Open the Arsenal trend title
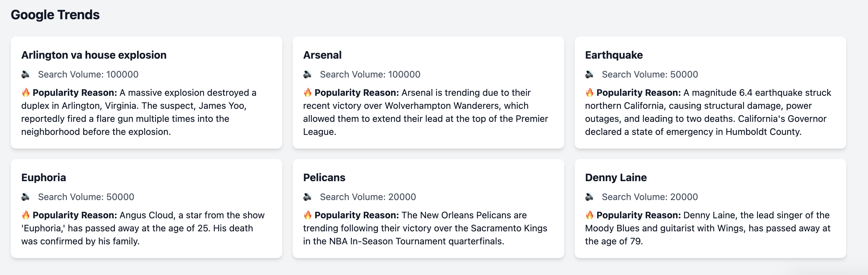 [x=322, y=55]
